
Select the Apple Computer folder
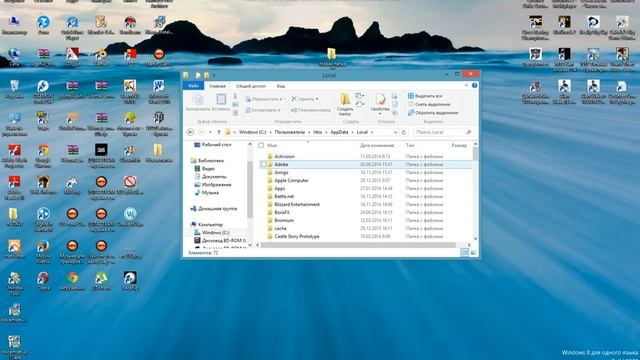[291, 180]
